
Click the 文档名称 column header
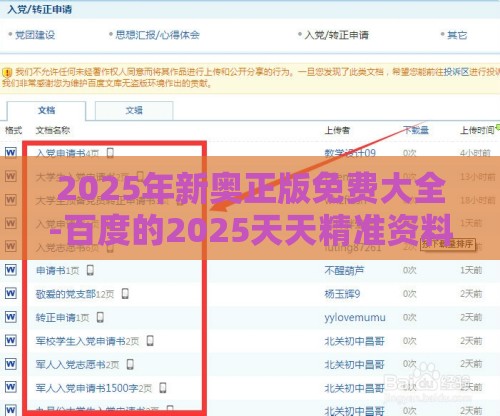pyautogui.click(x=53, y=130)
